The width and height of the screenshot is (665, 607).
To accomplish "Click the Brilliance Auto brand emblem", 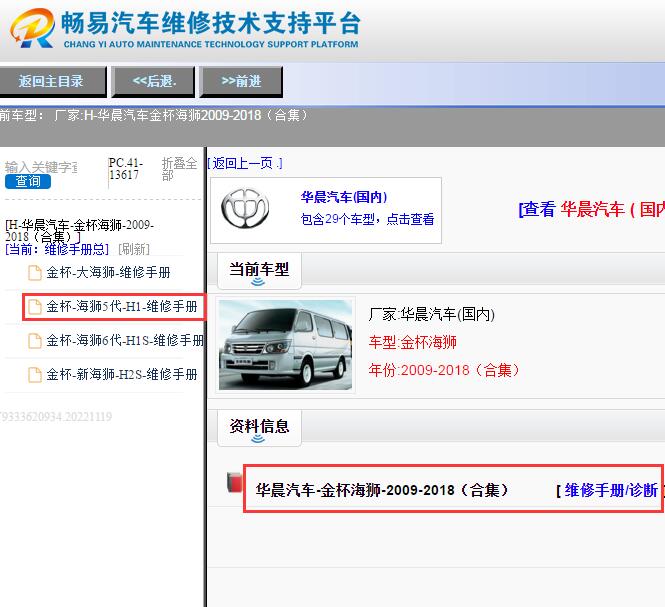I will click(245, 208).
